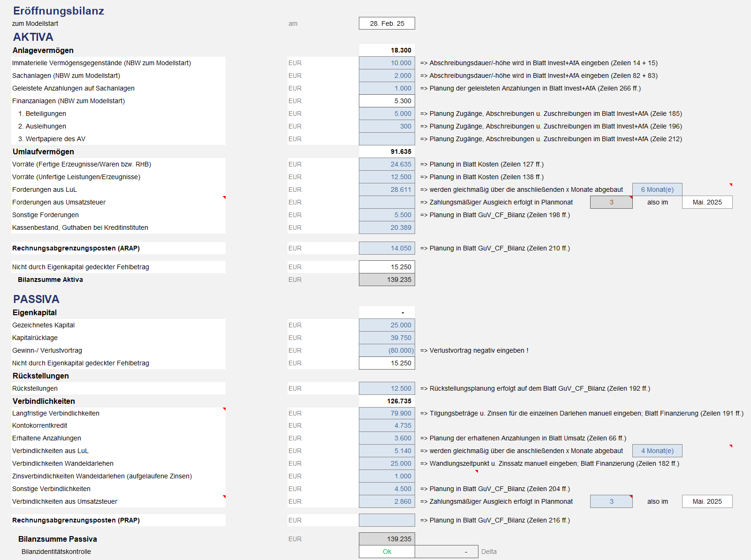Image resolution: width=751 pixels, height=560 pixels.
Task: Click the empty Wertpapiere des AV input cell
Action: [x=387, y=139]
